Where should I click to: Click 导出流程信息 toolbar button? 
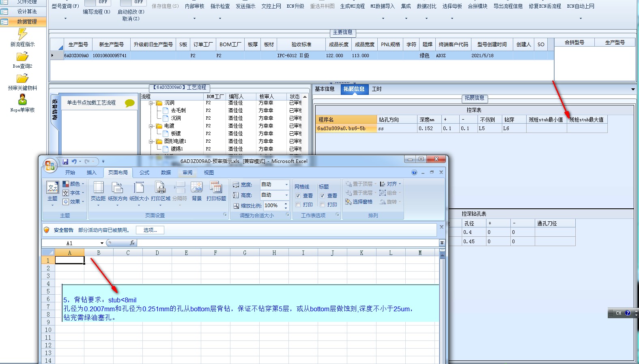point(508,6)
